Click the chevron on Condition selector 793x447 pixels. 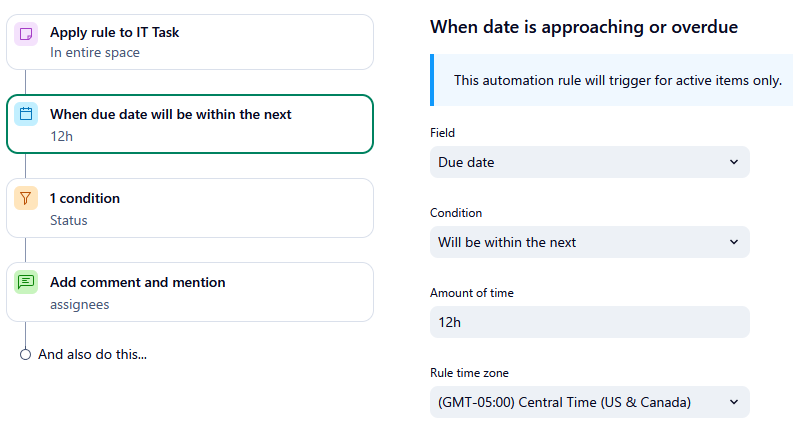pyautogui.click(x=733, y=242)
